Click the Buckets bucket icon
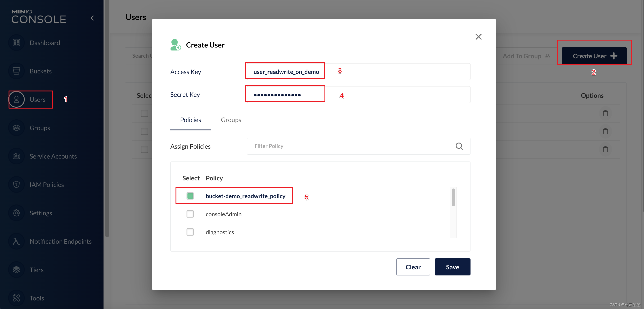 pos(16,71)
